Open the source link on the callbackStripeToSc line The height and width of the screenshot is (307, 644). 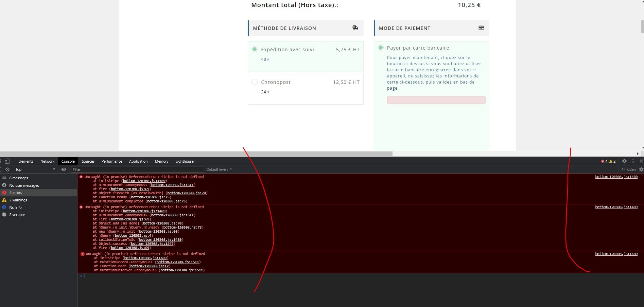(160, 240)
